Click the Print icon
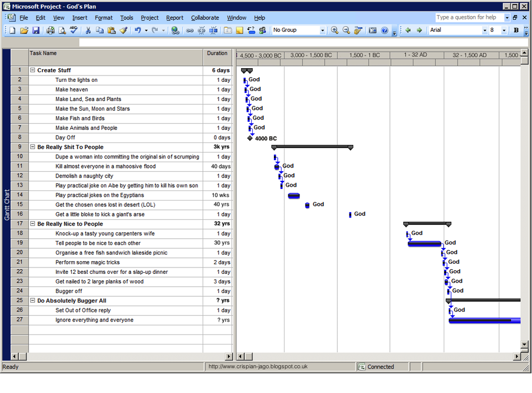This screenshot has width=532, height=393. pyautogui.click(x=50, y=30)
